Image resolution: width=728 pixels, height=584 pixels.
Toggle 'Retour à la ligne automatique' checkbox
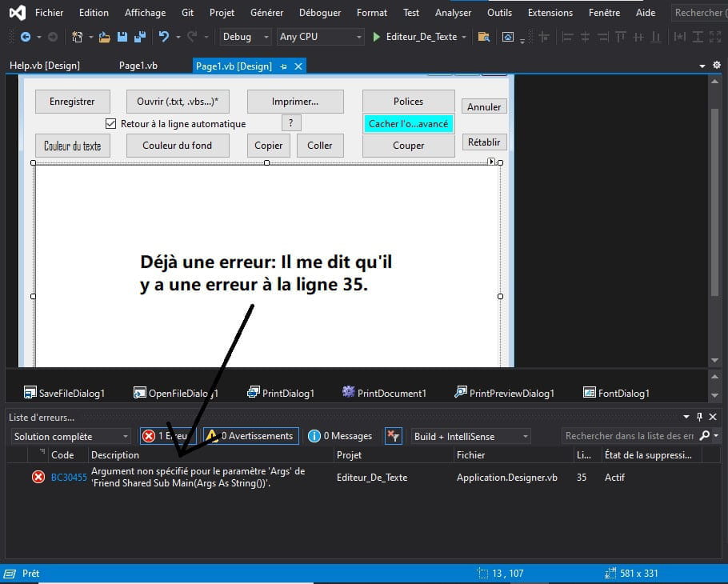point(110,123)
